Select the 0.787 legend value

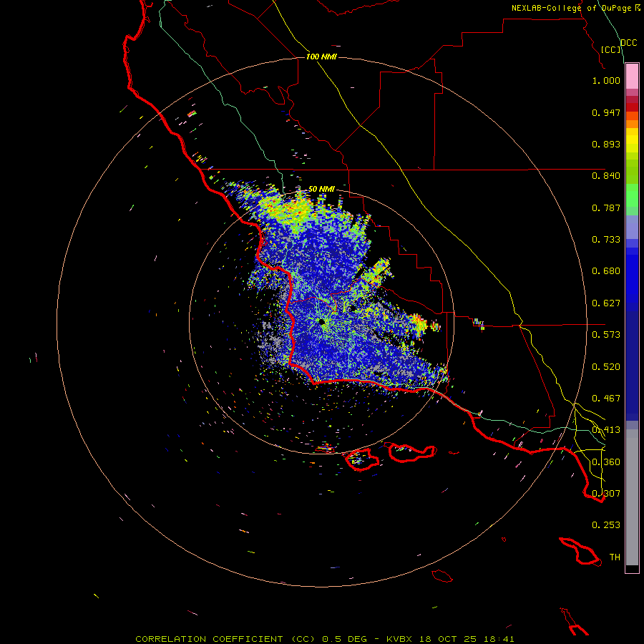point(606,208)
